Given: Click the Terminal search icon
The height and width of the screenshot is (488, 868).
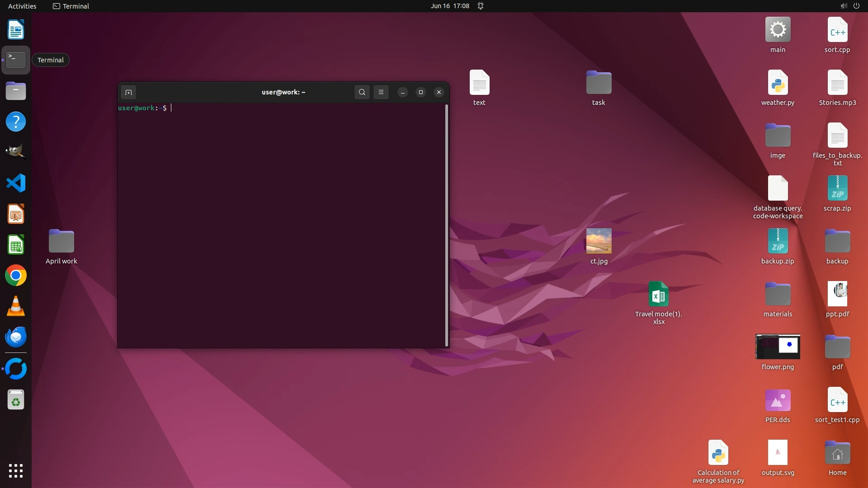Looking at the screenshot, I should [362, 92].
